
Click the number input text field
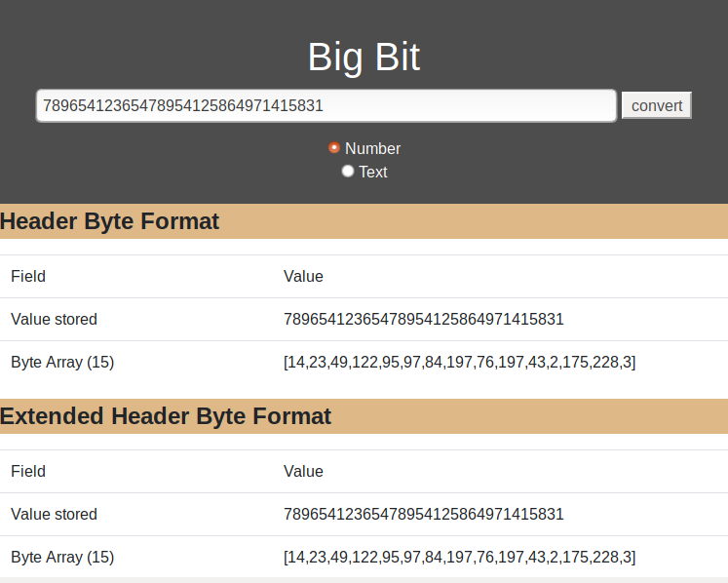326,105
